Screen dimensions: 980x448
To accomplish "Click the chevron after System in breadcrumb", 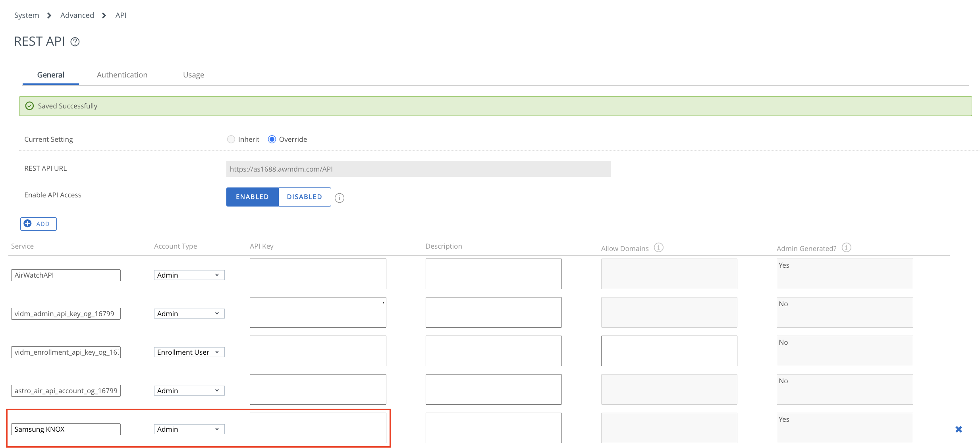I will pyautogui.click(x=48, y=15).
